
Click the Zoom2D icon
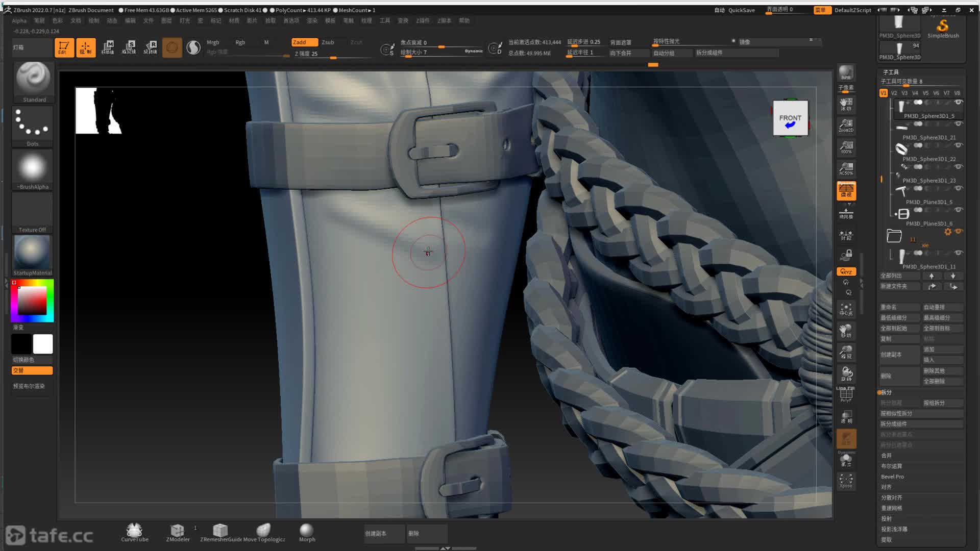point(846,126)
